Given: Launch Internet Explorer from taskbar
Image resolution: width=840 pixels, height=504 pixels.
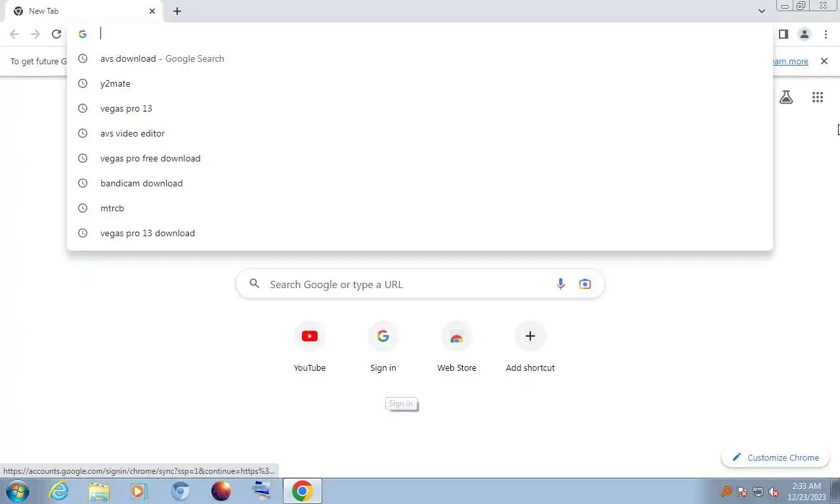Looking at the screenshot, I should coord(59,491).
